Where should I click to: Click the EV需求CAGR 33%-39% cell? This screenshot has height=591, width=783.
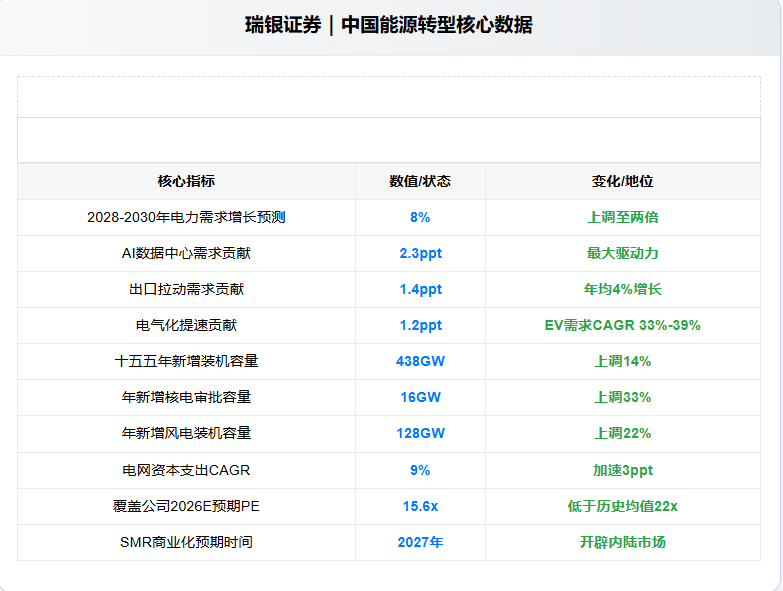(x=623, y=325)
